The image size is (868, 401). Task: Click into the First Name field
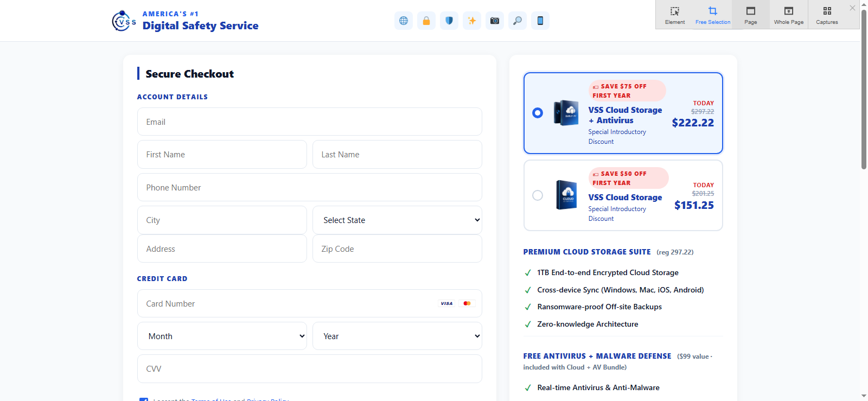(x=222, y=155)
